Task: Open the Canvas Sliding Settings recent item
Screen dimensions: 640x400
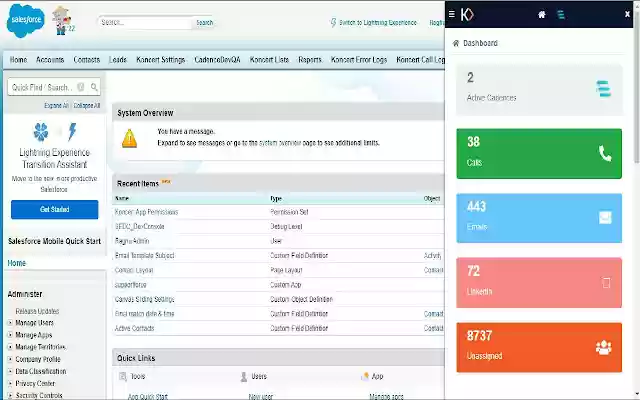Action: pos(144,299)
